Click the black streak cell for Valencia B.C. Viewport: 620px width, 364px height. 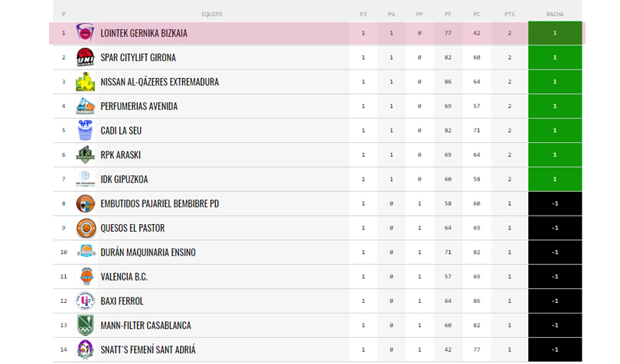click(555, 276)
